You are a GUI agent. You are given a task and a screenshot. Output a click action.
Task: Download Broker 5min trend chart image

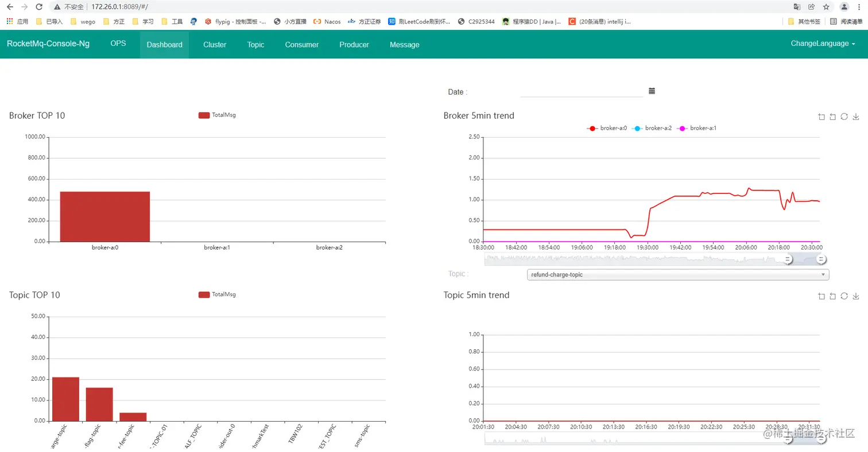(855, 117)
